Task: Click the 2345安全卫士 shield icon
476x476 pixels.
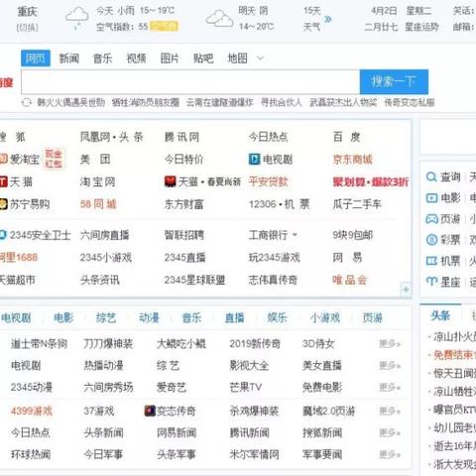Action: pyautogui.click(x=3, y=235)
